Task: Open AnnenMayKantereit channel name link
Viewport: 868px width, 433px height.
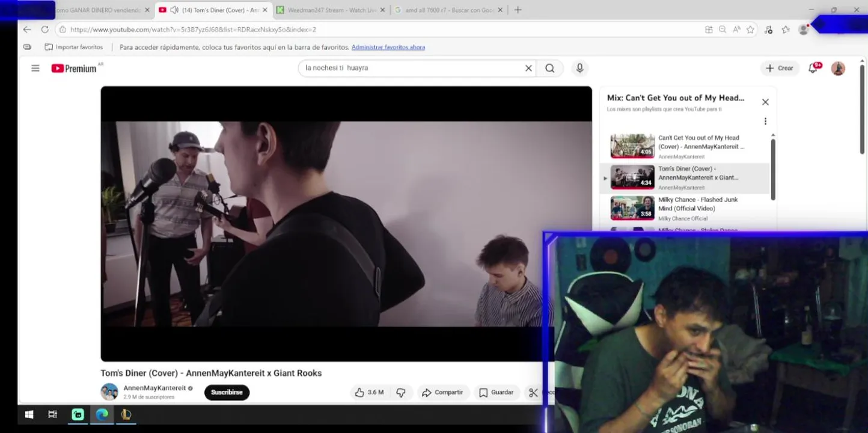Action: click(x=154, y=388)
